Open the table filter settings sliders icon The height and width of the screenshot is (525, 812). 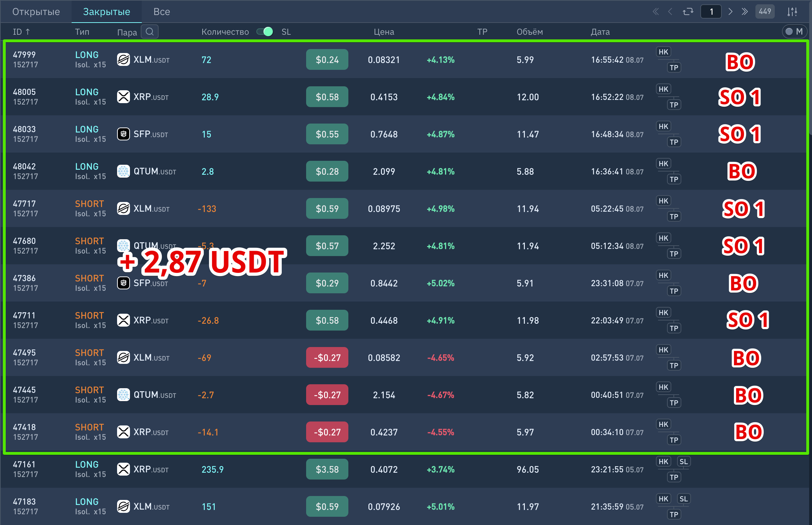pyautogui.click(x=792, y=12)
